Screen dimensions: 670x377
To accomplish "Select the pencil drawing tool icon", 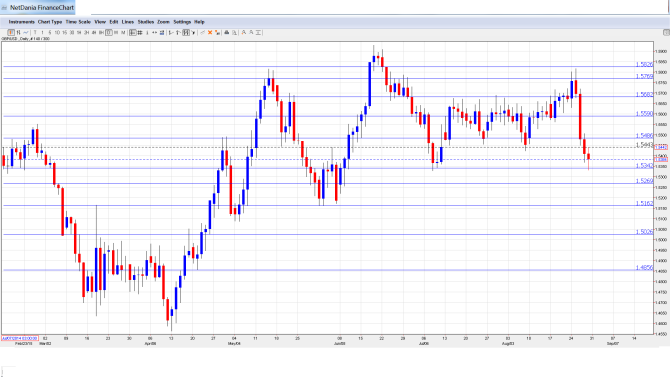I will point(203,32).
